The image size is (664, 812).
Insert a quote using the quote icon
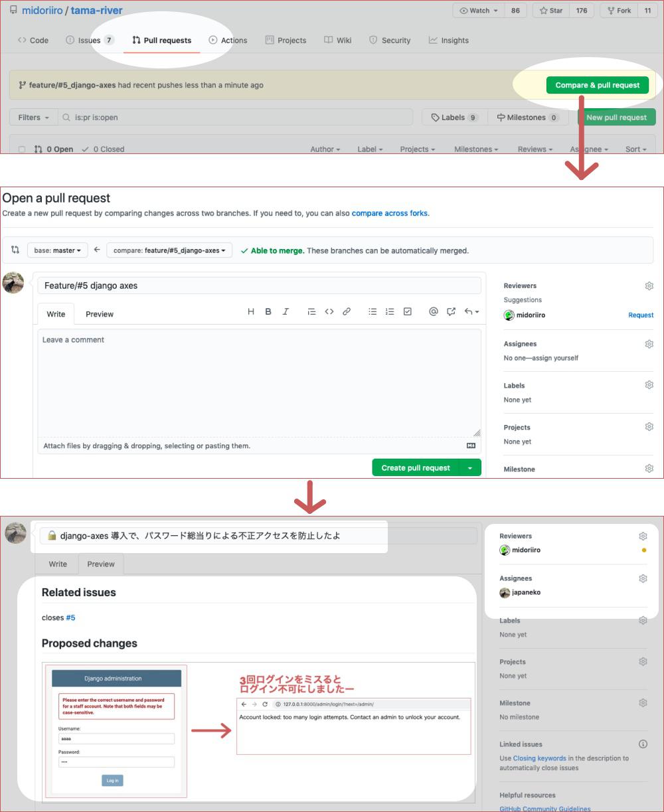pos(311,311)
